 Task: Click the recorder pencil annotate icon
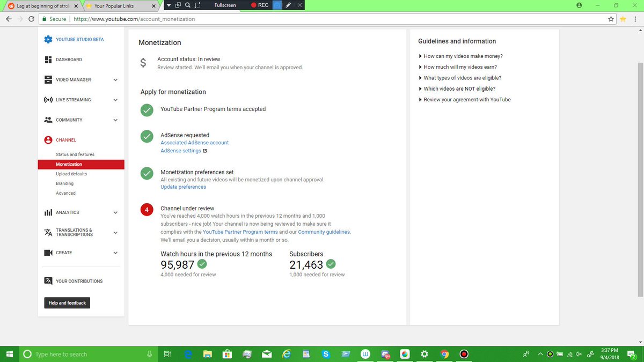pyautogui.click(x=288, y=5)
